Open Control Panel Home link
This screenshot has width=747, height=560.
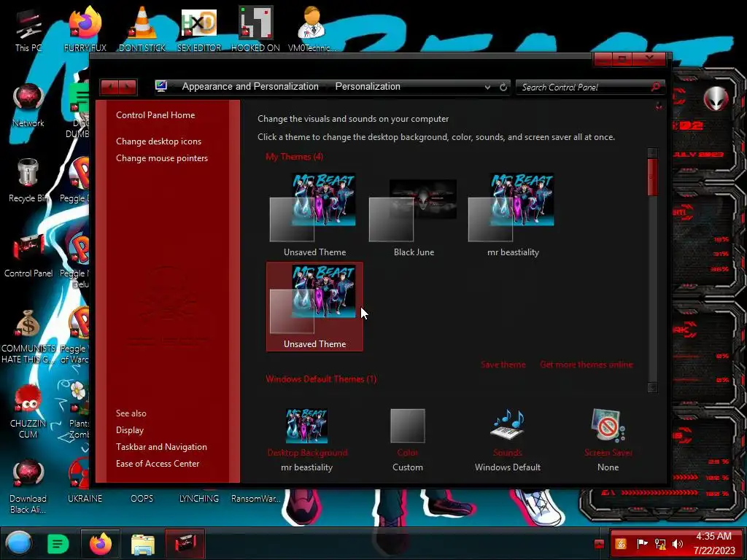(x=155, y=115)
